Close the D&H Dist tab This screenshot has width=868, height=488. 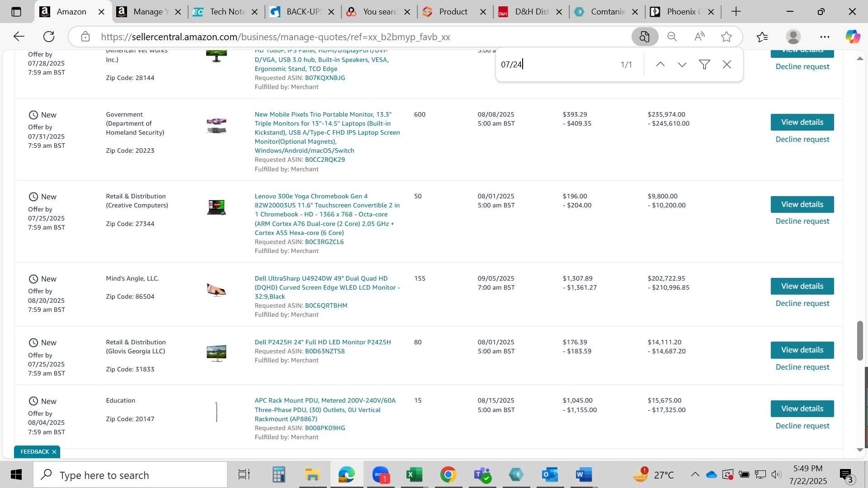(559, 12)
